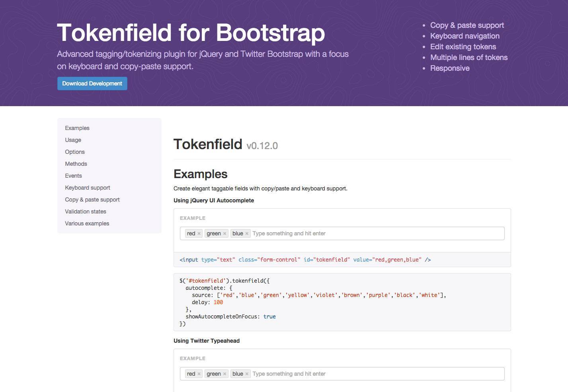This screenshot has width=568, height=392.
Task: Go to the Usage section in sidebar
Action: [73, 140]
